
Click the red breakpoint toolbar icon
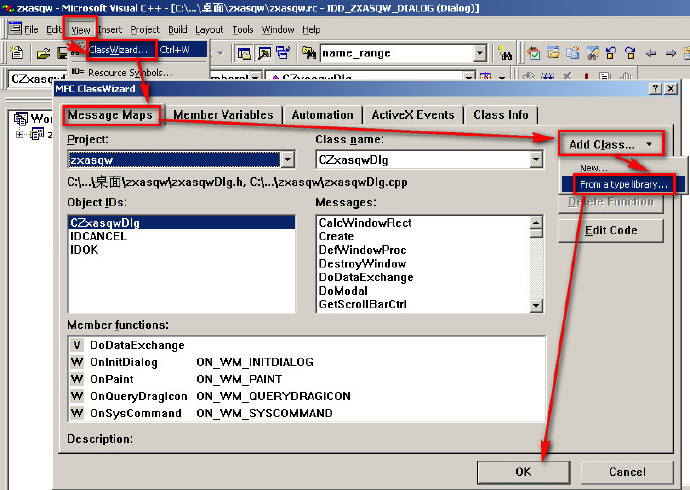coord(586,77)
